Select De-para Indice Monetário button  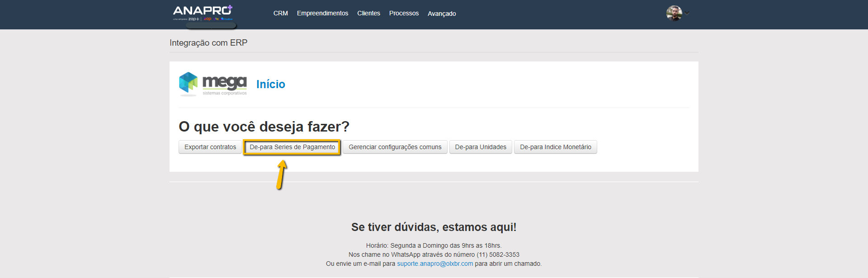tap(555, 147)
